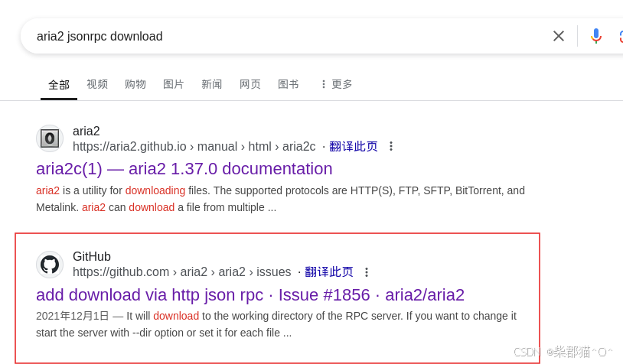Click the snippet text starting with 2021年12月1日
The image size is (623, 364).
click(276, 324)
